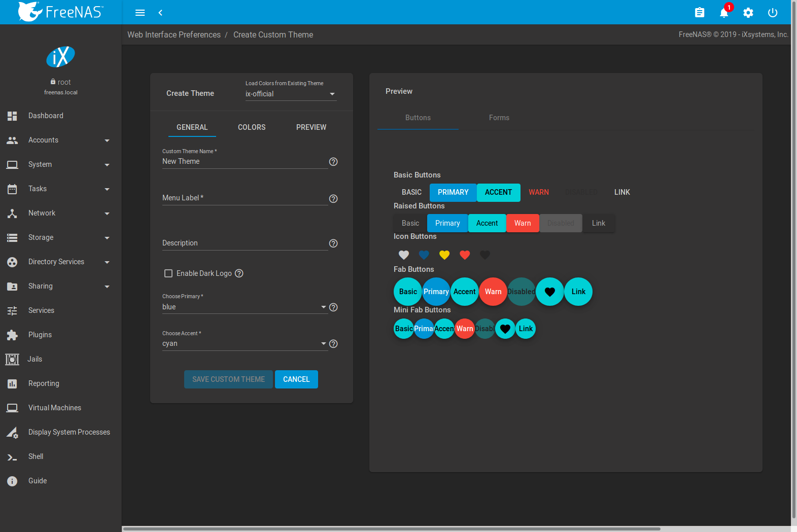Show help for Description field
797x532 pixels.
[333, 243]
